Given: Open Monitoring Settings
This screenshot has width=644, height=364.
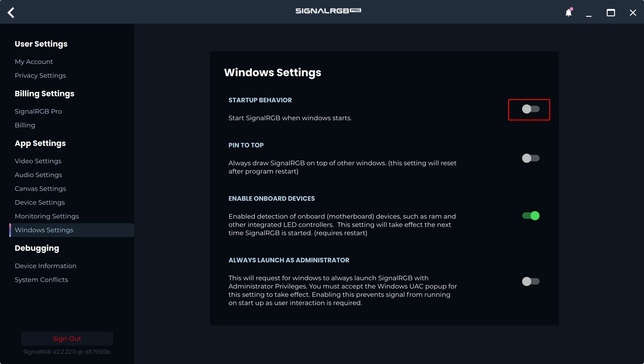Looking at the screenshot, I should [x=47, y=216].
